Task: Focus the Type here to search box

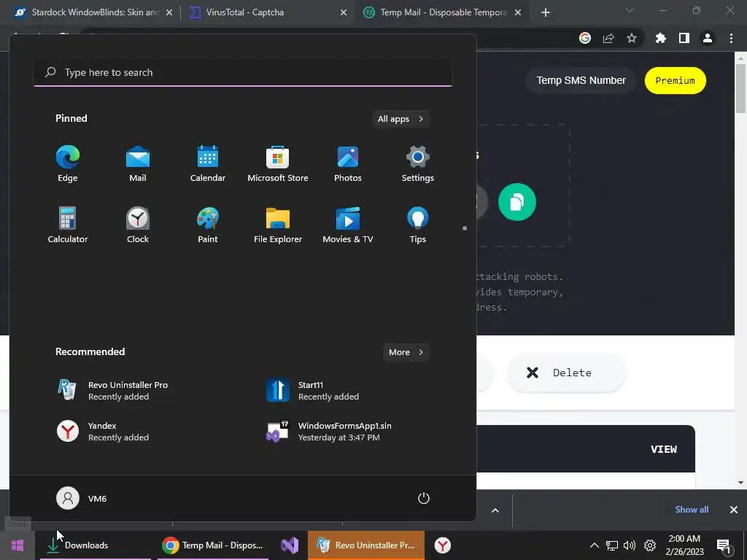Action: (243, 72)
